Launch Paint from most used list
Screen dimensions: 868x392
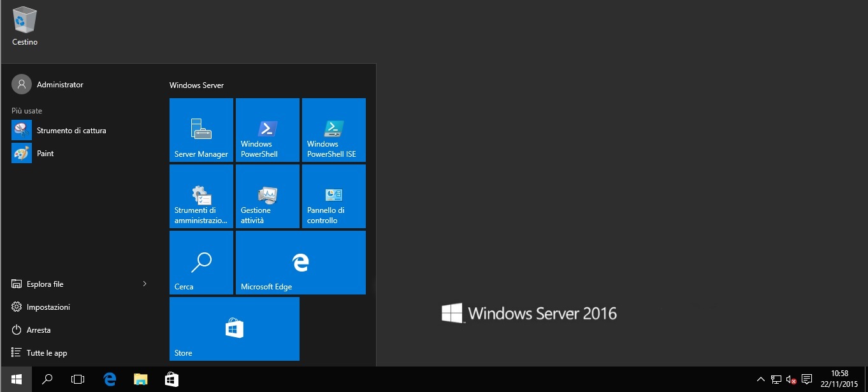click(80, 154)
